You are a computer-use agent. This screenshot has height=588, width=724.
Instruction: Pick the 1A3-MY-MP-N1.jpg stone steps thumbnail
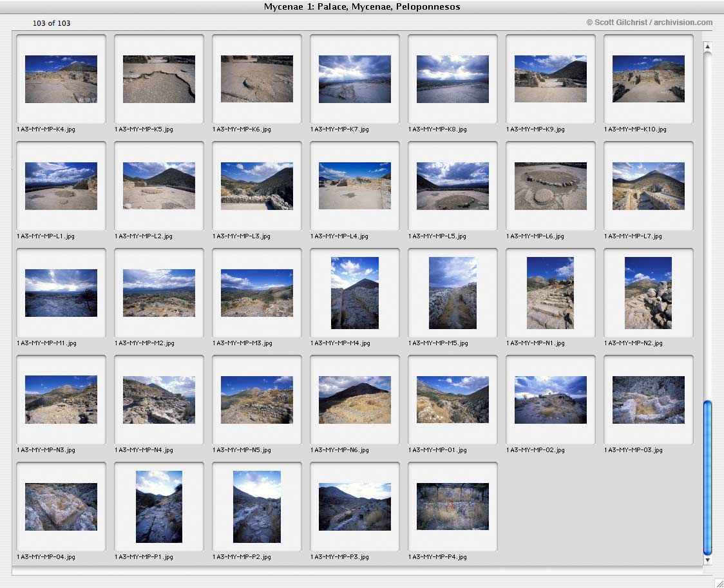550,293
